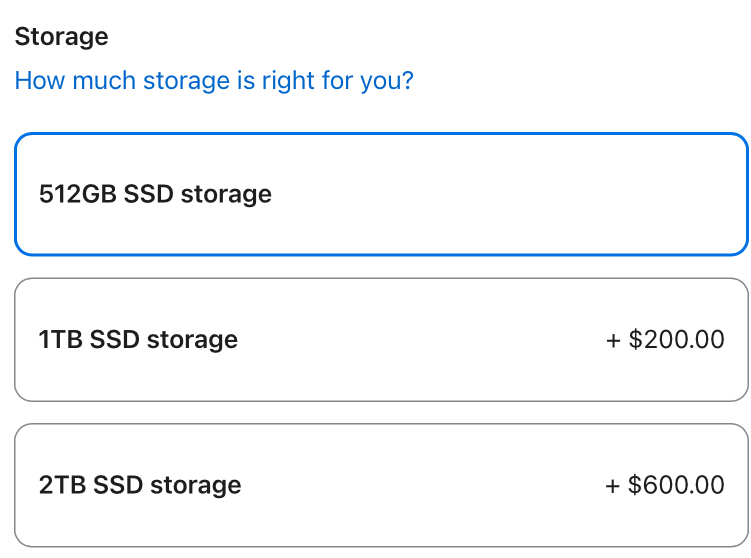This screenshot has width=751, height=558.
Task: Switch storage to the middle 1TB card
Action: click(x=381, y=340)
